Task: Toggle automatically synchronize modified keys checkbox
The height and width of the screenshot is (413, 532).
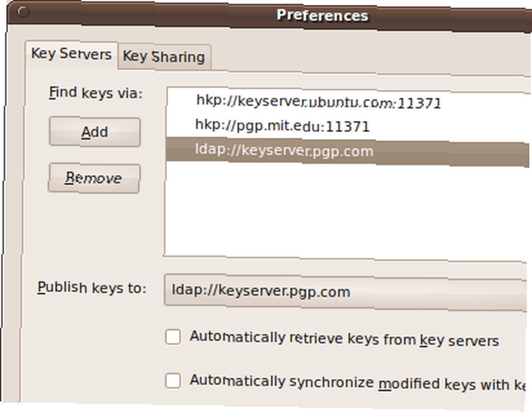Action: point(173,381)
